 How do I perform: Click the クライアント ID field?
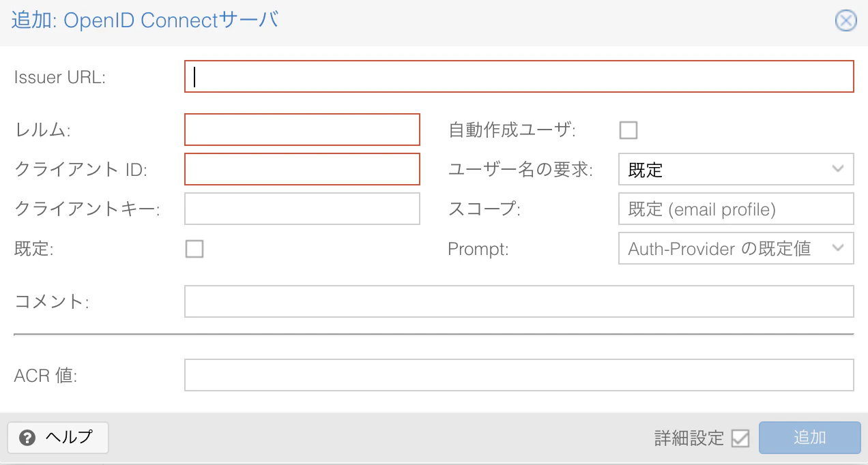(302, 169)
